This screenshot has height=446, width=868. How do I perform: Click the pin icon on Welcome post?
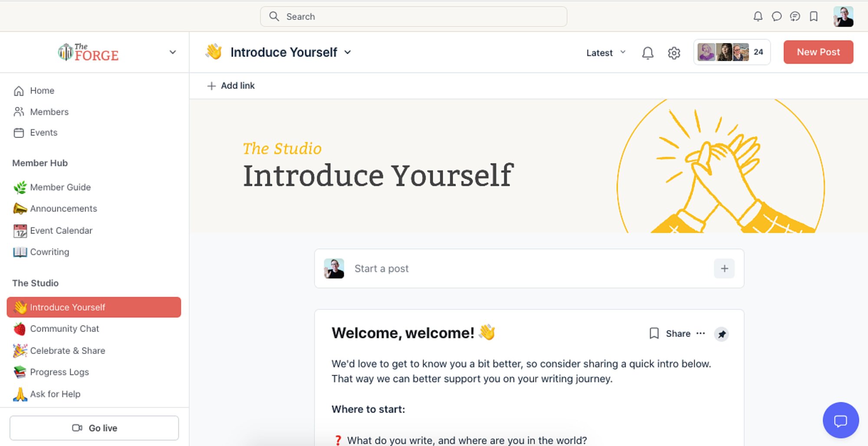click(x=721, y=334)
